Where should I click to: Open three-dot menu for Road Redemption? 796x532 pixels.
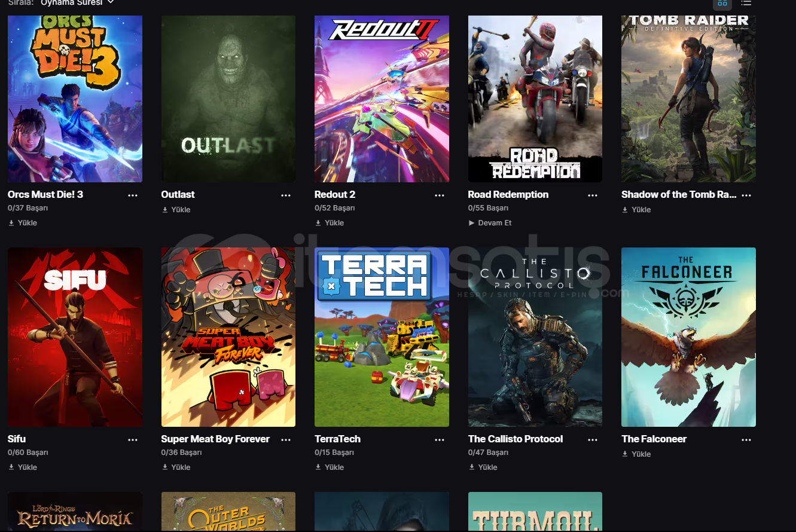click(593, 195)
